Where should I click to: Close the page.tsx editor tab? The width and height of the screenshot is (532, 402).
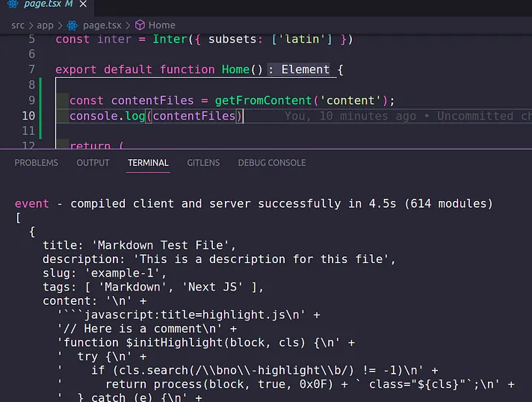coord(84,4)
